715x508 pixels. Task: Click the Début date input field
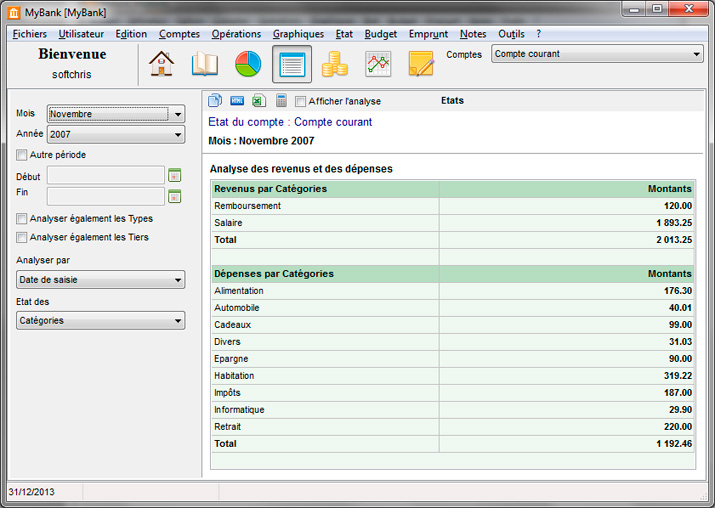tap(105, 176)
